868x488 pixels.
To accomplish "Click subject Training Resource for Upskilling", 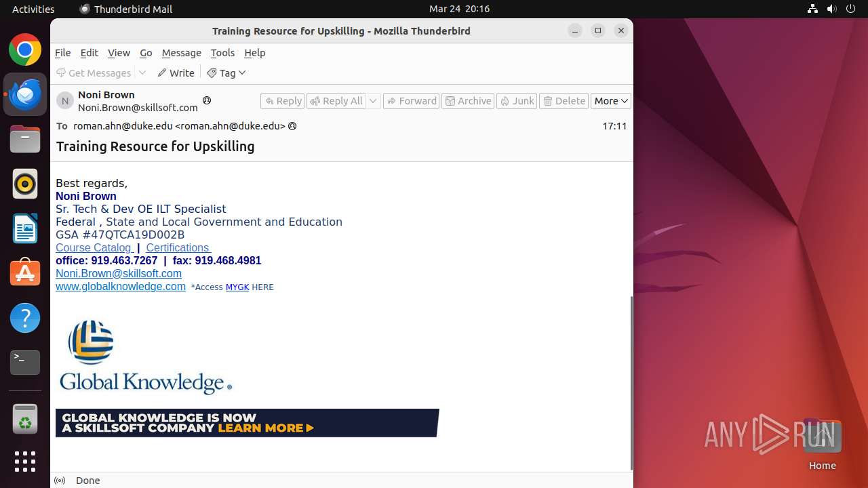I will (x=155, y=146).
